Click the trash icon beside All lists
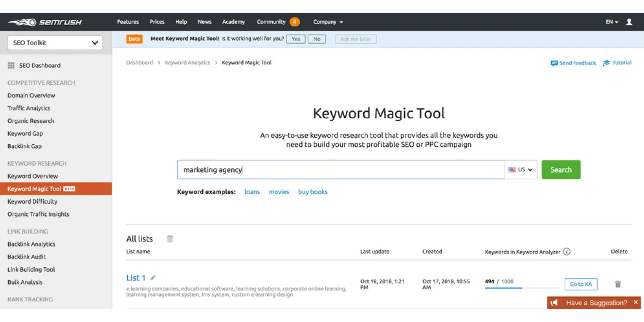The width and height of the screenshot is (644, 322). [x=170, y=239]
